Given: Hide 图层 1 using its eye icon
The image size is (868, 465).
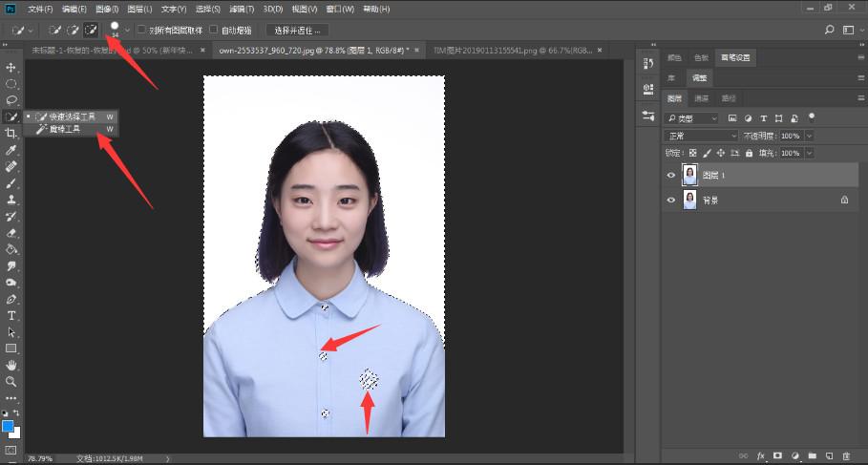Looking at the screenshot, I should 671,176.
